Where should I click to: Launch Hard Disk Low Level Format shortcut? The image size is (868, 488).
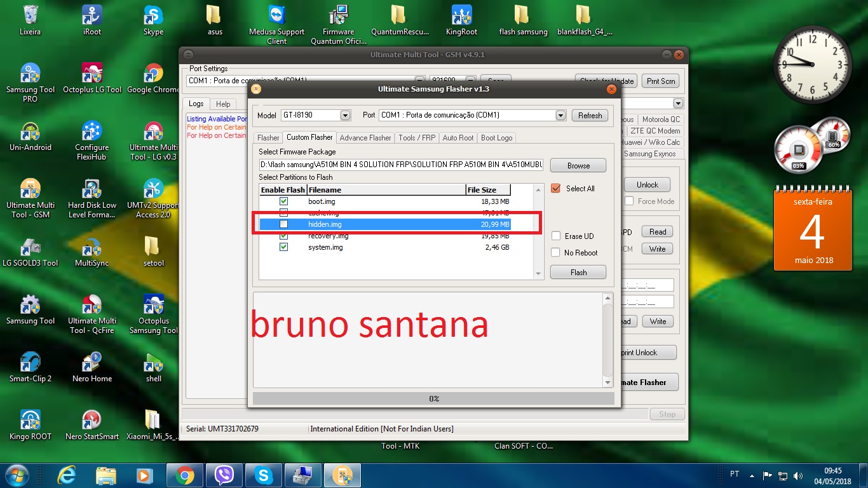(x=92, y=198)
